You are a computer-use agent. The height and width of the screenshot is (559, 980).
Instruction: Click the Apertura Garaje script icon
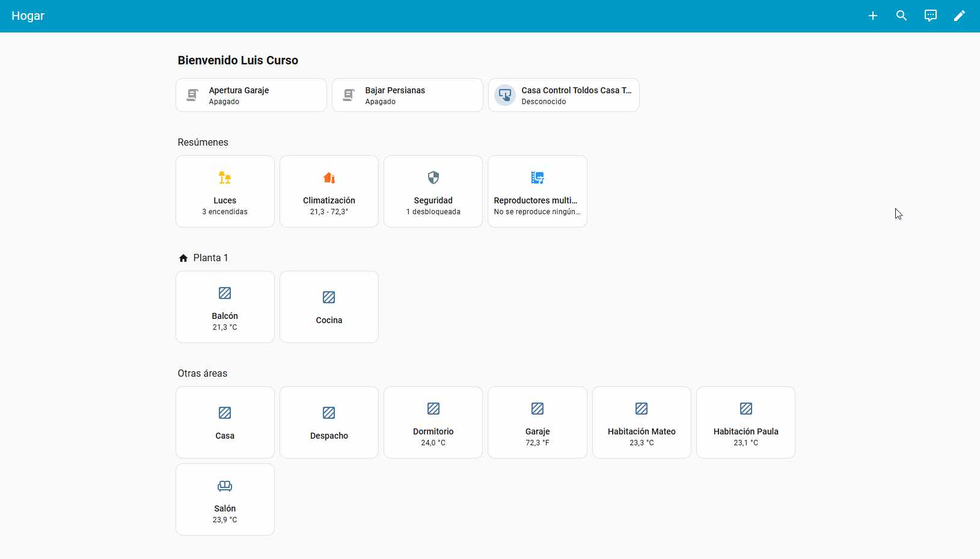[192, 95]
